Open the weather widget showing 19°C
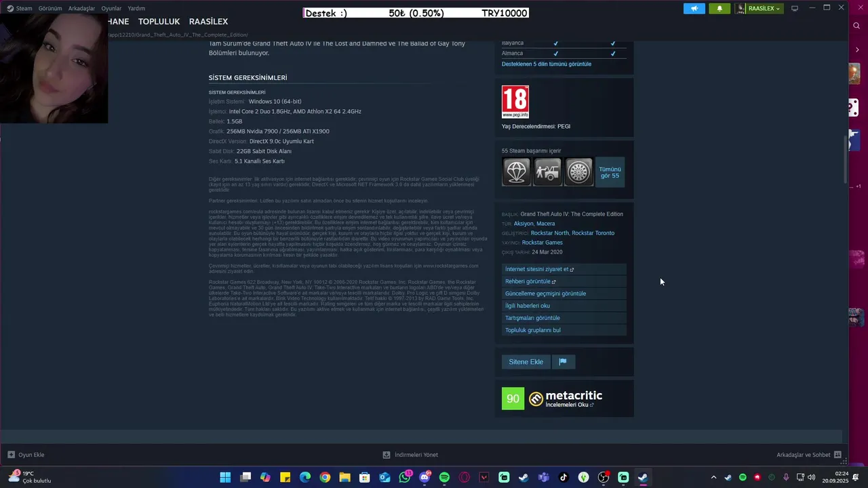The image size is (868, 488). click(31, 477)
